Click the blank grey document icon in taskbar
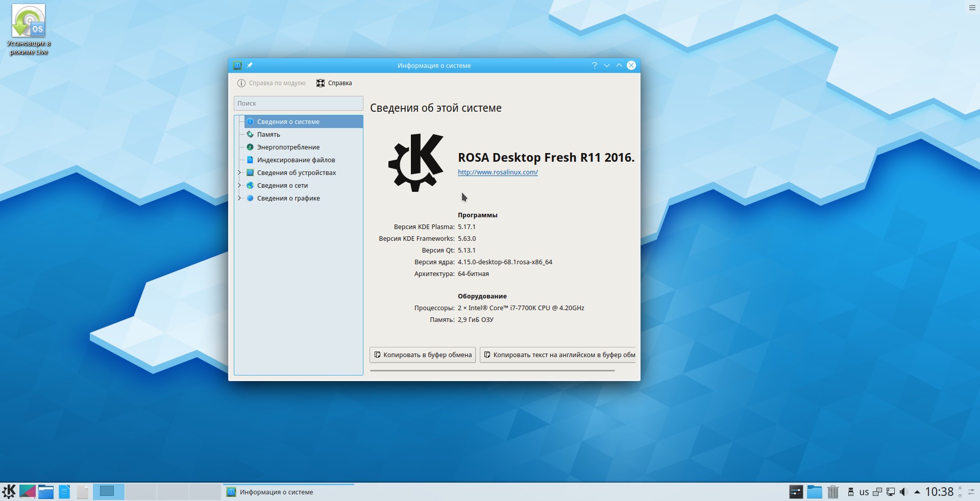This screenshot has height=501, width=980. pos(83,492)
